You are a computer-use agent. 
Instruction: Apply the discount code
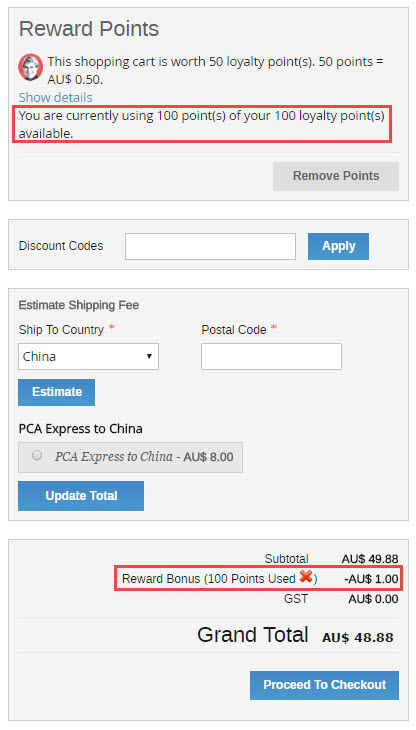338,246
